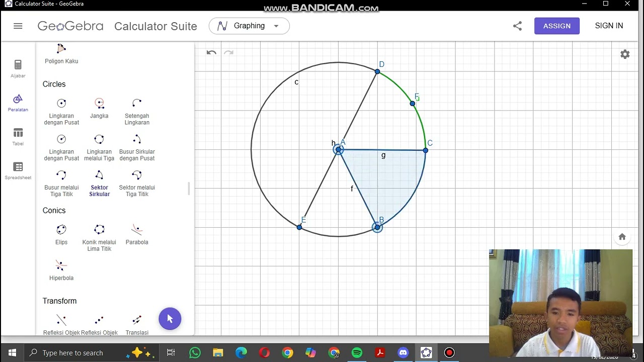
Task: Click the tools panel scrollbar handle
Action: (x=189, y=189)
